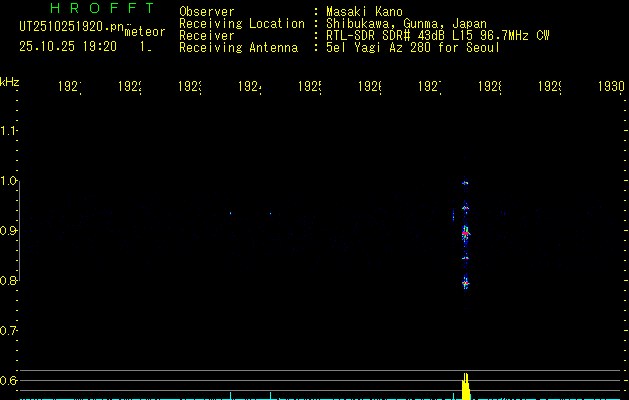Screen dimensions: 629x400
Task: Select the antenna text 5el Yagi Az 280 for Seoul
Action: 413,47
